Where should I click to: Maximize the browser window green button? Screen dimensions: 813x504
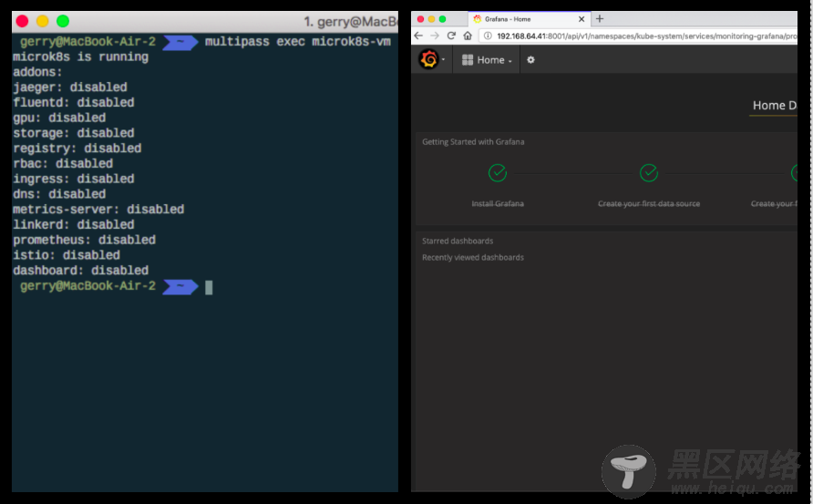pyautogui.click(x=442, y=19)
